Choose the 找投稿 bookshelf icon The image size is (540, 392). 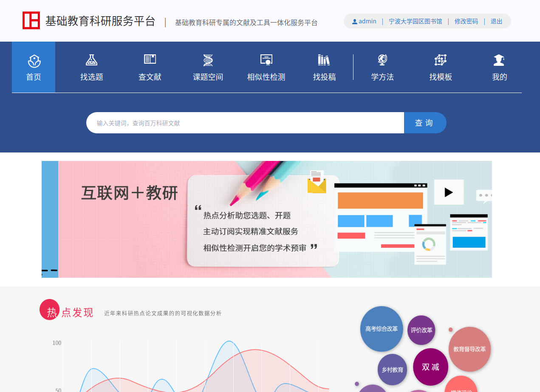324,60
